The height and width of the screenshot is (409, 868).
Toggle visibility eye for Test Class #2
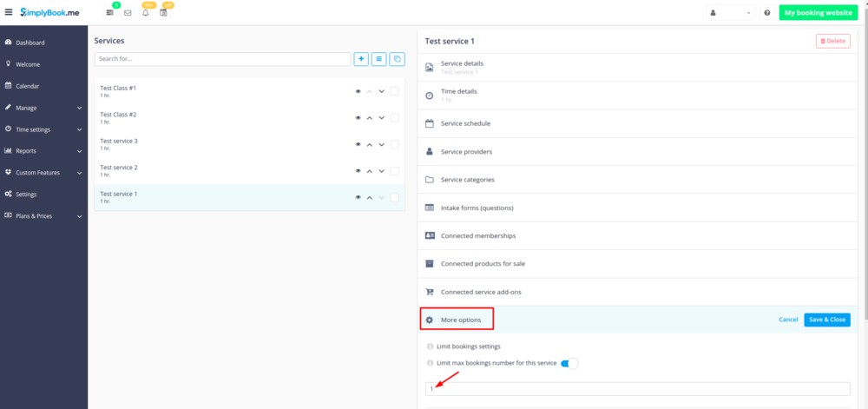tap(358, 118)
